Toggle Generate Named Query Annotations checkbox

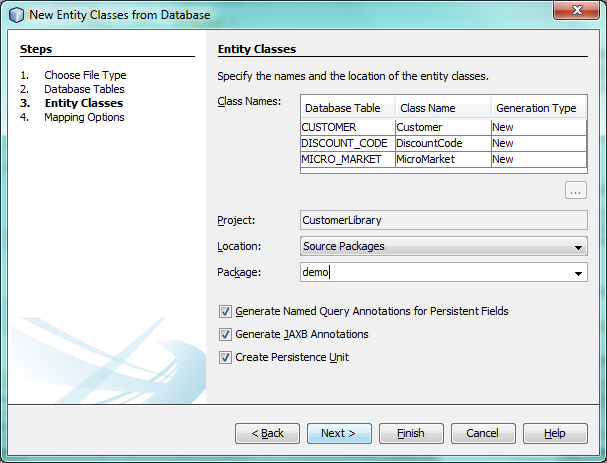225,311
